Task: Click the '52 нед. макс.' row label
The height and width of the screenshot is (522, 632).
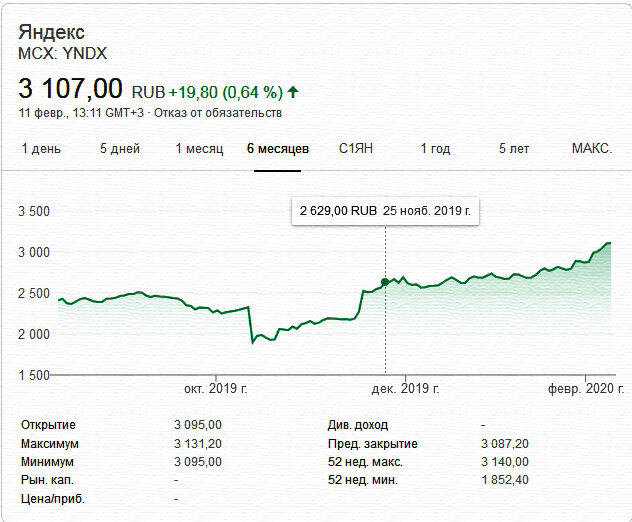Action: 366,462
